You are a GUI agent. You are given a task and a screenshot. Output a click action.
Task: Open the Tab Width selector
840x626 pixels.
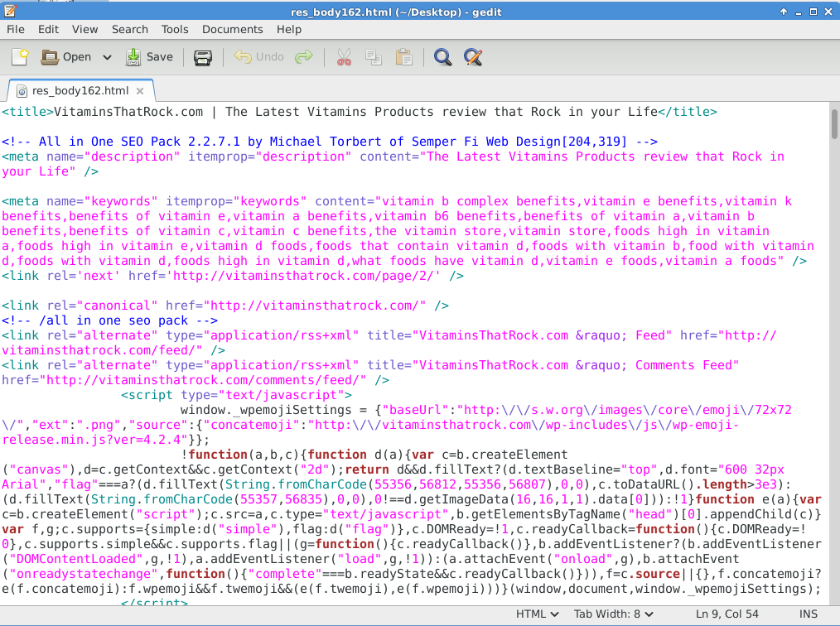pos(613,614)
